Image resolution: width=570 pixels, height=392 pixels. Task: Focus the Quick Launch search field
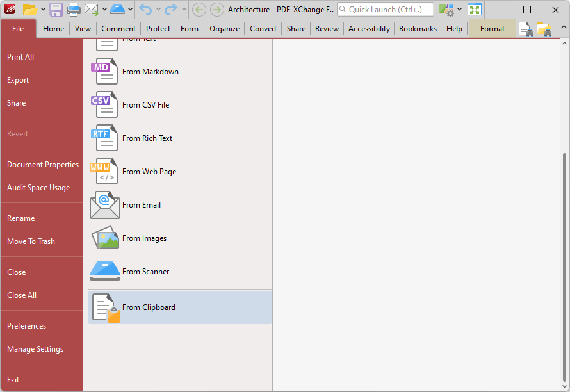pyautogui.click(x=386, y=10)
